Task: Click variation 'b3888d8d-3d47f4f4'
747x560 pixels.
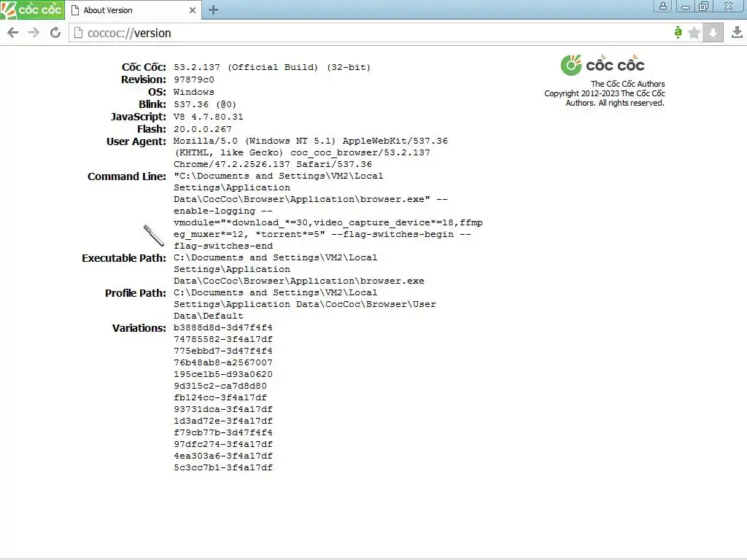Action: [x=223, y=327]
